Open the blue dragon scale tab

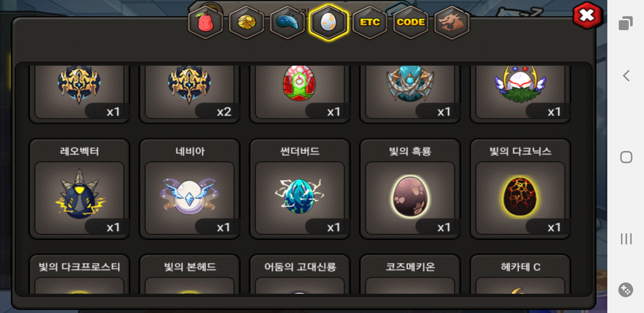click(x=287, y=23)
